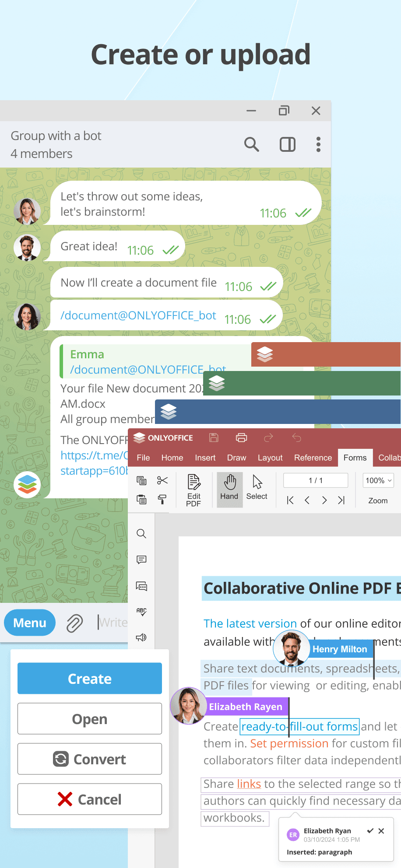The image size is (401, 868).
Task: Click the paperclip attach file icon
Action: 75,623
